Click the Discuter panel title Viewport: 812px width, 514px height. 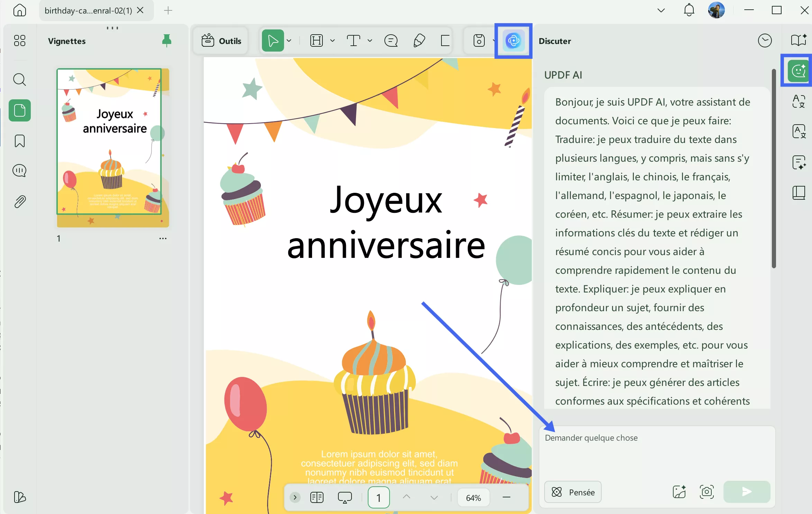tap(555, 41)
